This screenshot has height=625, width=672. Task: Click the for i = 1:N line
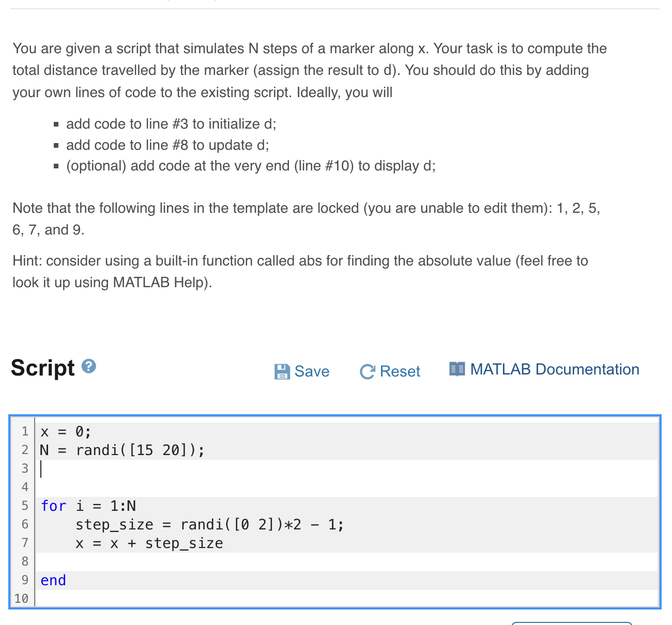pos(88,506)
